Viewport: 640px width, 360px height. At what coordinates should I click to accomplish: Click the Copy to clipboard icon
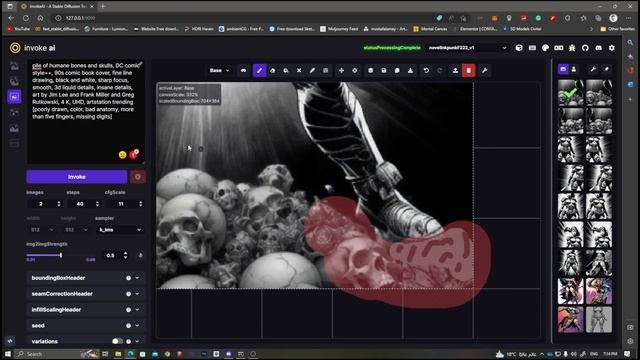pos(397,71)
